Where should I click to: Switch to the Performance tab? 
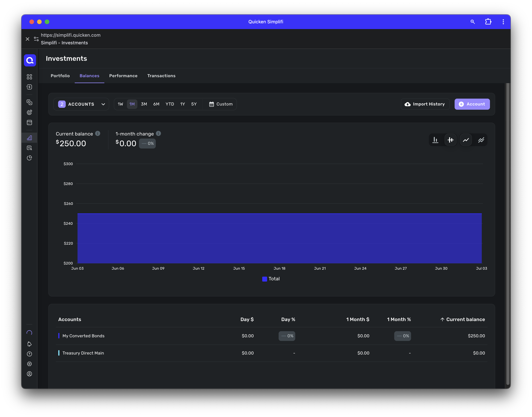pyautogui.click(x=123, y=76)
